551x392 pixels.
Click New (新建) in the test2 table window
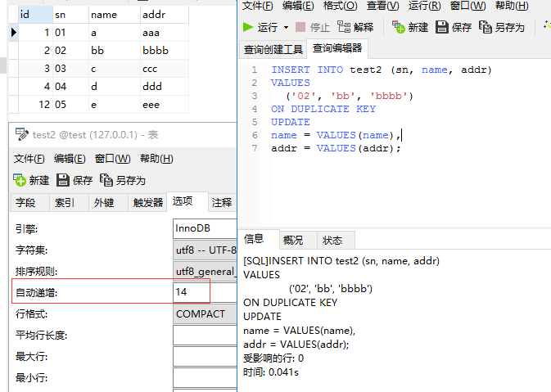(31, 180)
